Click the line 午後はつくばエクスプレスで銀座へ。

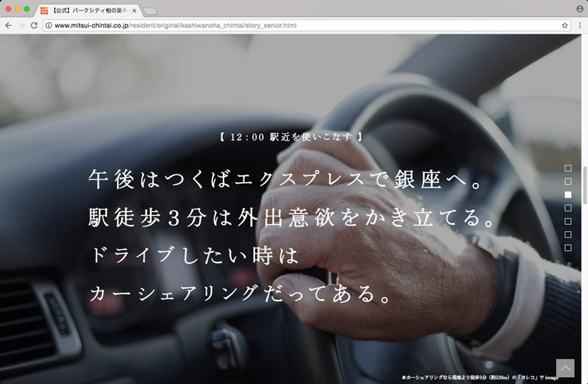tap(286, 179)
